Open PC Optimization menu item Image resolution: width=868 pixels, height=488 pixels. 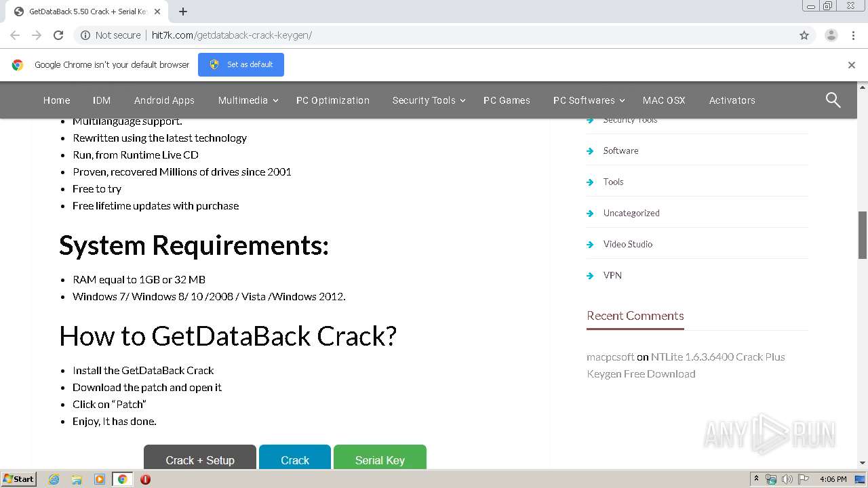tap(333, 100)
